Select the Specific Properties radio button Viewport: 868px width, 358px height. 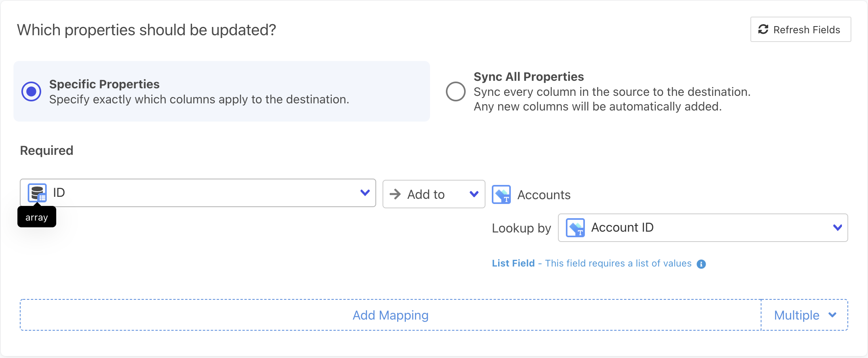click(31, 91)
